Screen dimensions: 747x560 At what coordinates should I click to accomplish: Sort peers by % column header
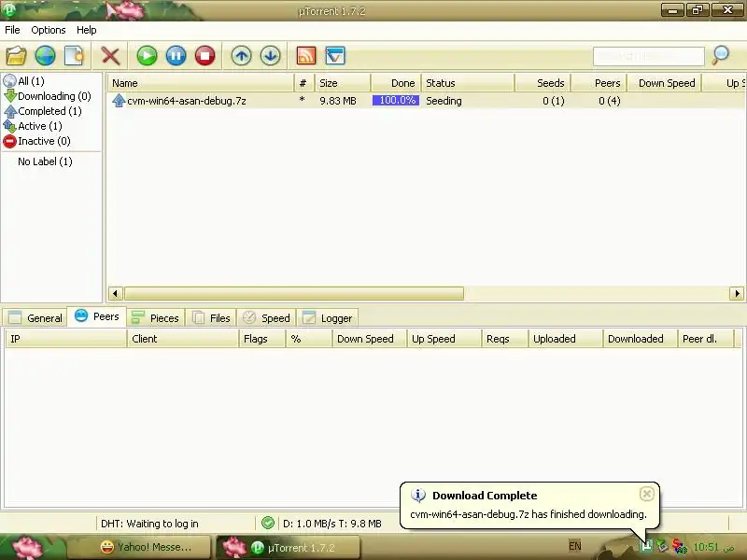click(x=309, y=339)
